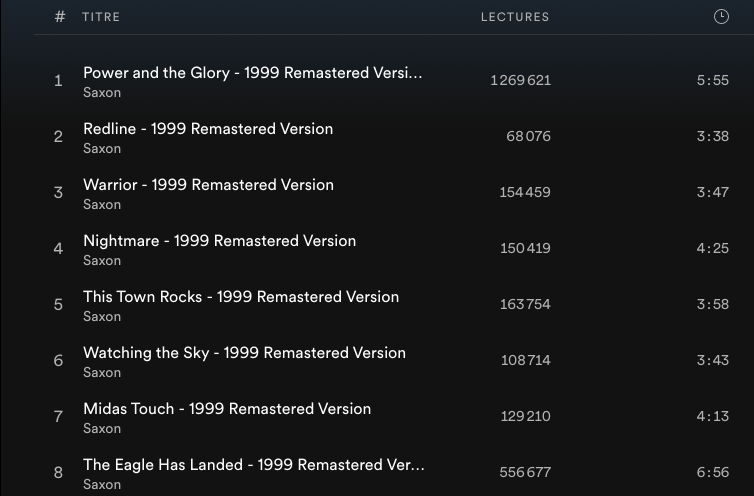Click Midas Touch track title
754x496 pixels.
227,409
